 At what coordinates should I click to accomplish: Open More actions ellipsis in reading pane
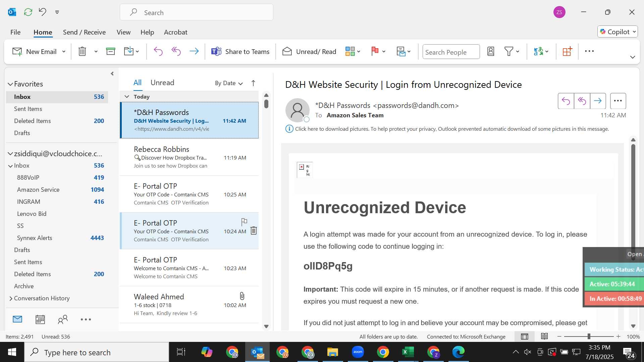click(618, 101)
